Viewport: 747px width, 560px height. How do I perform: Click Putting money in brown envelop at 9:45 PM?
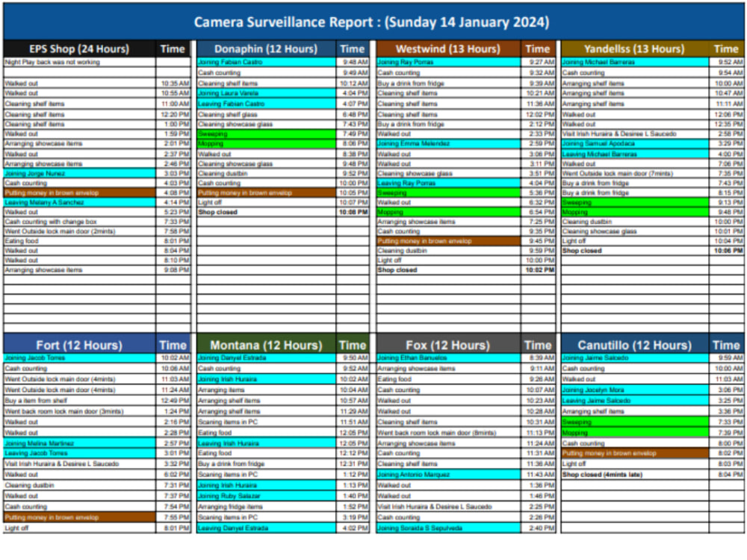tap(448, 241)
